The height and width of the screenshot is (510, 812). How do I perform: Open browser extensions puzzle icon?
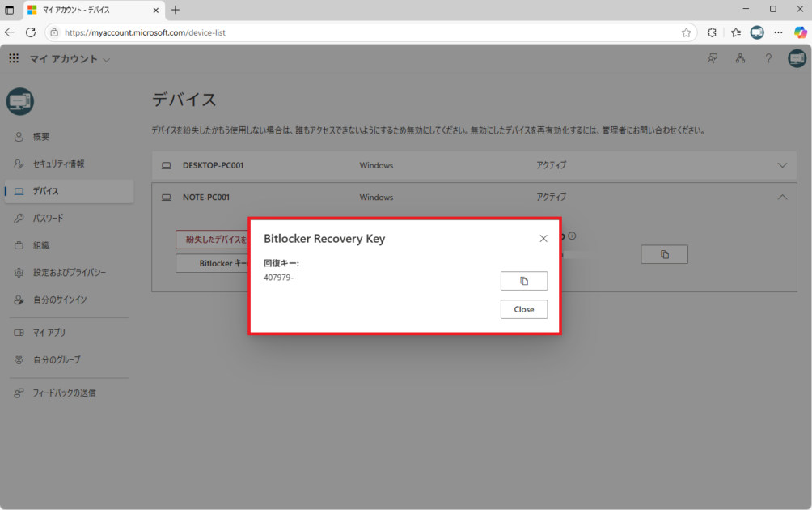pos(712,32)
